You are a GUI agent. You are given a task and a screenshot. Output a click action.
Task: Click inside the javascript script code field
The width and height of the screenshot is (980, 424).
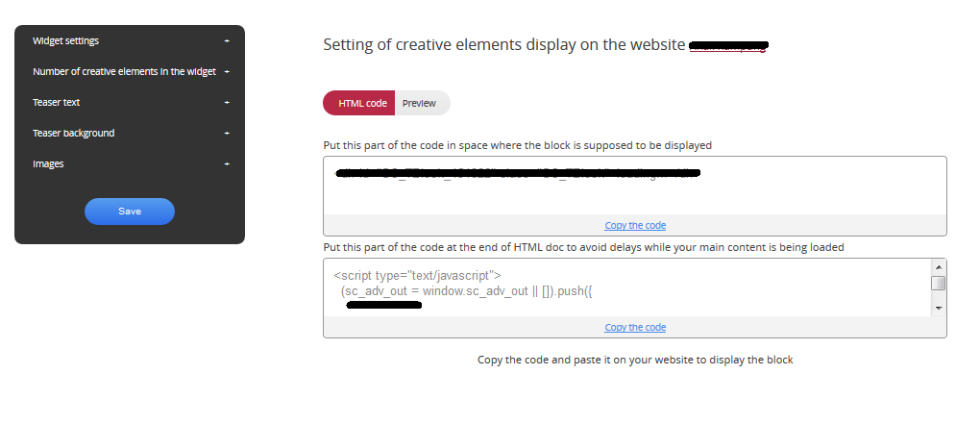click(x=625, y=288)
